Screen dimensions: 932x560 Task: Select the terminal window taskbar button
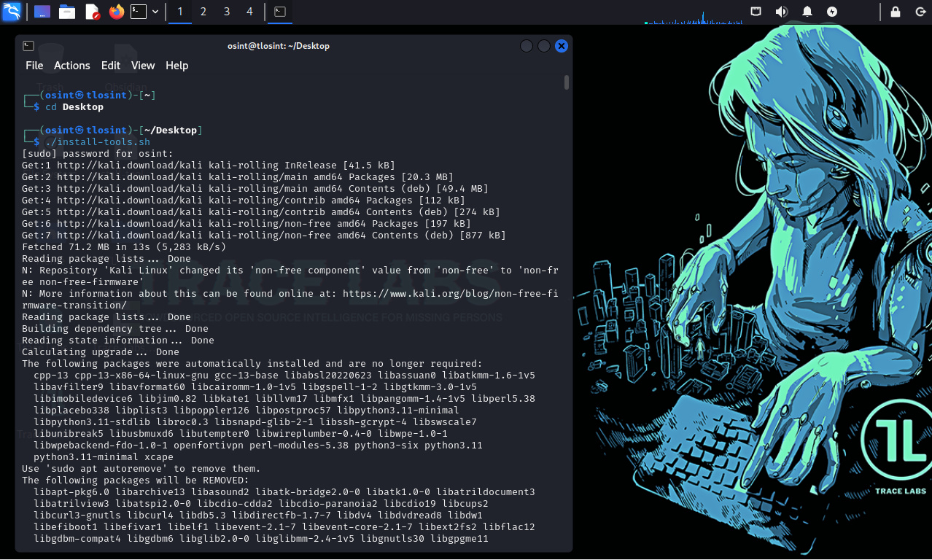coord(279,12)
